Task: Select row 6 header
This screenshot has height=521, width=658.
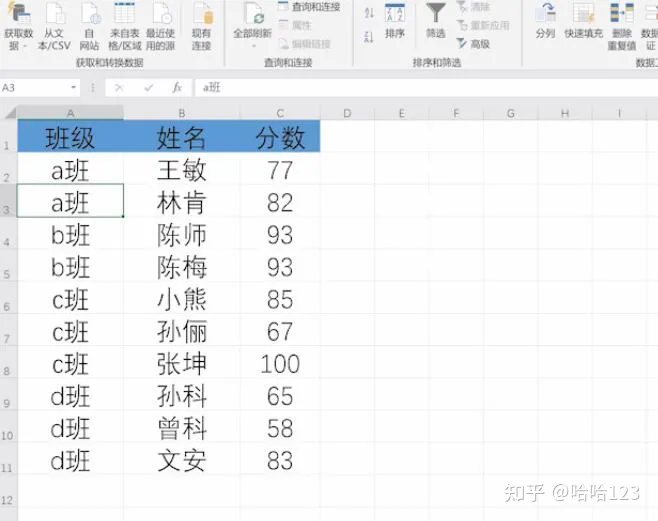Action: pos(8,297)
